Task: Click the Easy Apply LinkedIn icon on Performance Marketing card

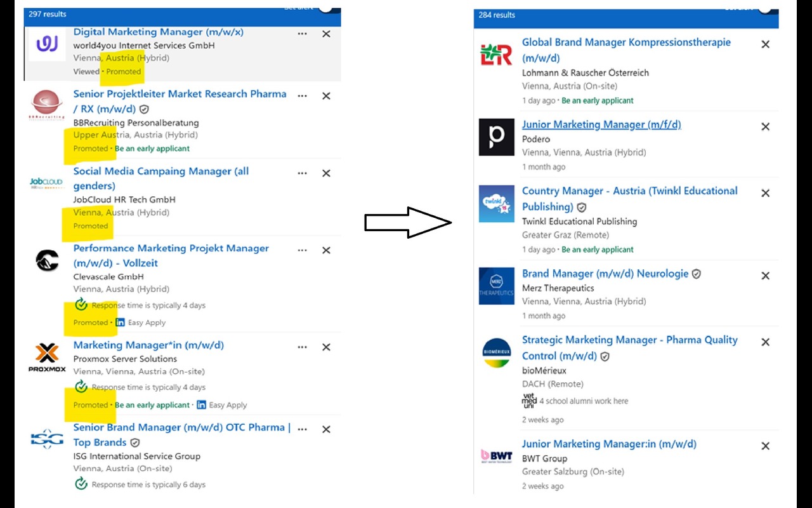Action: coord(119,322)
